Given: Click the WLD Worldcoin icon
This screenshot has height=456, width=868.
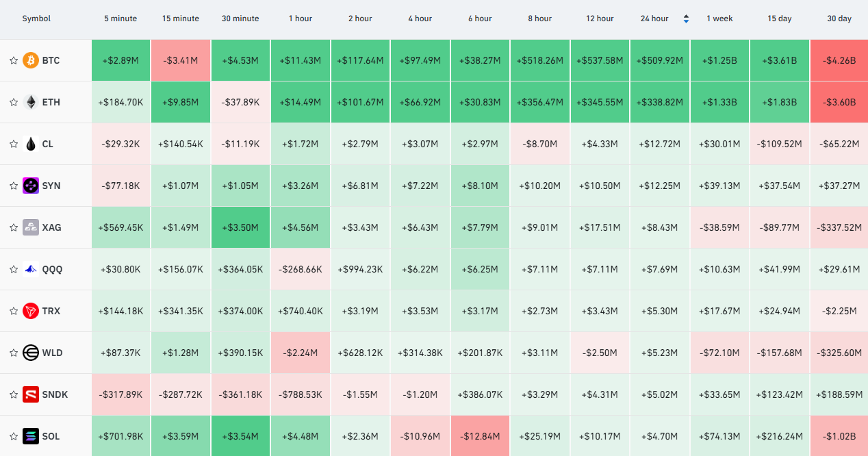Looking at the screenshot, I should 31,353.
